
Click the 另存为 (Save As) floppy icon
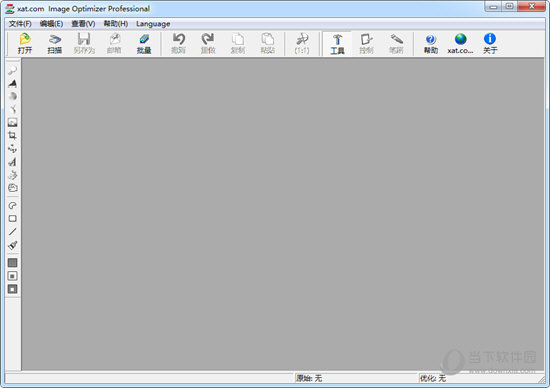[84, 39]
